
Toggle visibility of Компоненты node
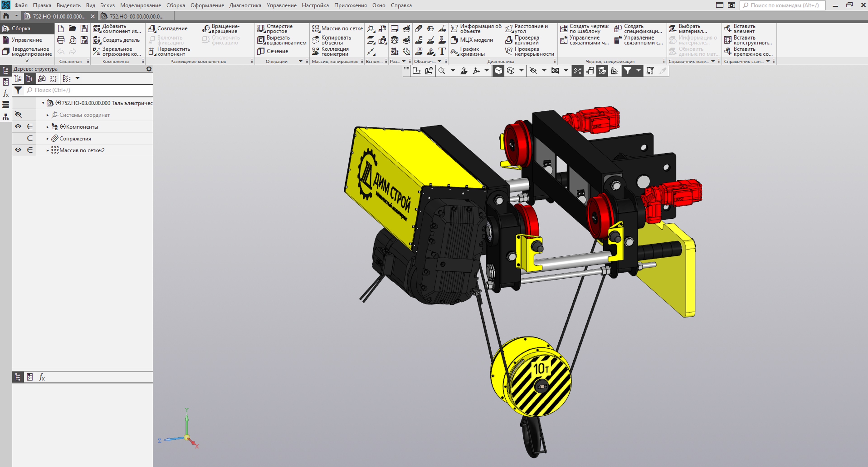coord(18,127)
